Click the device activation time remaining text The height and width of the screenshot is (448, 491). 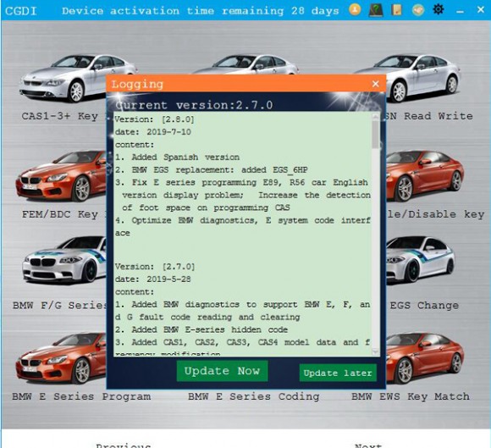pos(201,11)
